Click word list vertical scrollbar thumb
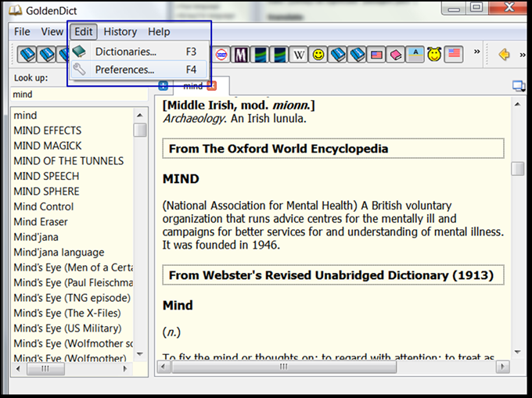Image resolution: width=532 pixels, height=398 pixels. (140, 130)
